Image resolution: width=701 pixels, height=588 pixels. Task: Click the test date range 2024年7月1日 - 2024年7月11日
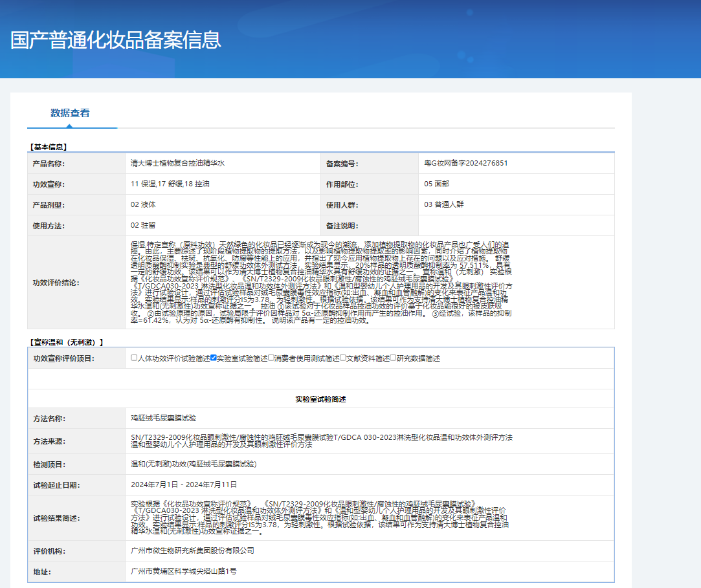tap(184, 484)
